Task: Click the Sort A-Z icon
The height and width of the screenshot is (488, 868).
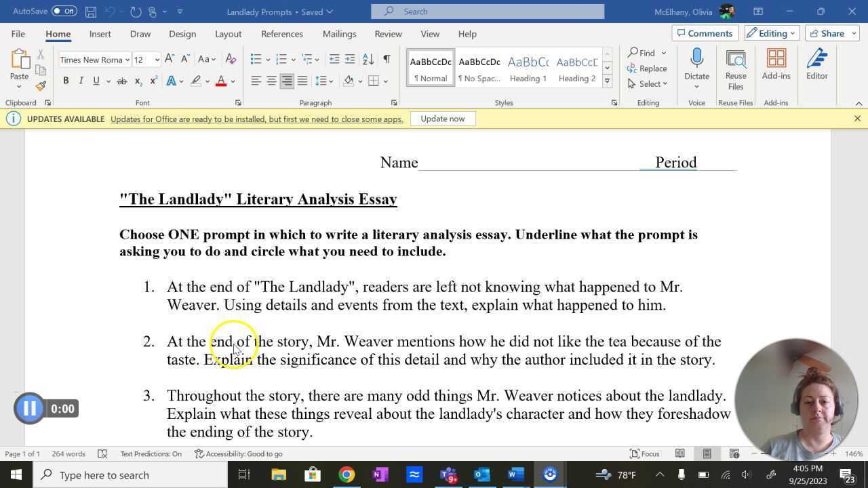Action: click(x=368, y=60)
